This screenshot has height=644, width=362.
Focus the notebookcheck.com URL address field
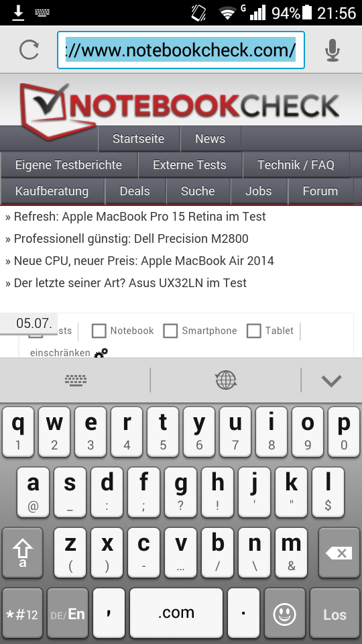click(x=180, y=50)
